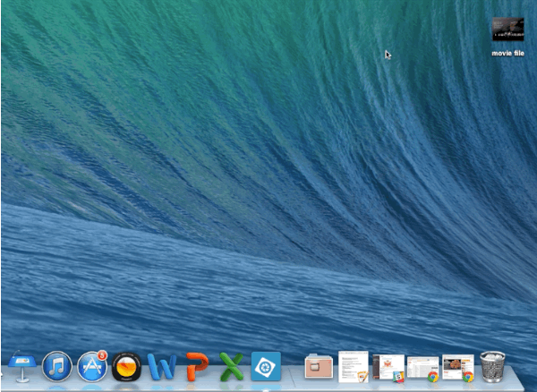537x392 pixels.
Task: Click the "movie file" label on desktop
Action: click(507, 54)
